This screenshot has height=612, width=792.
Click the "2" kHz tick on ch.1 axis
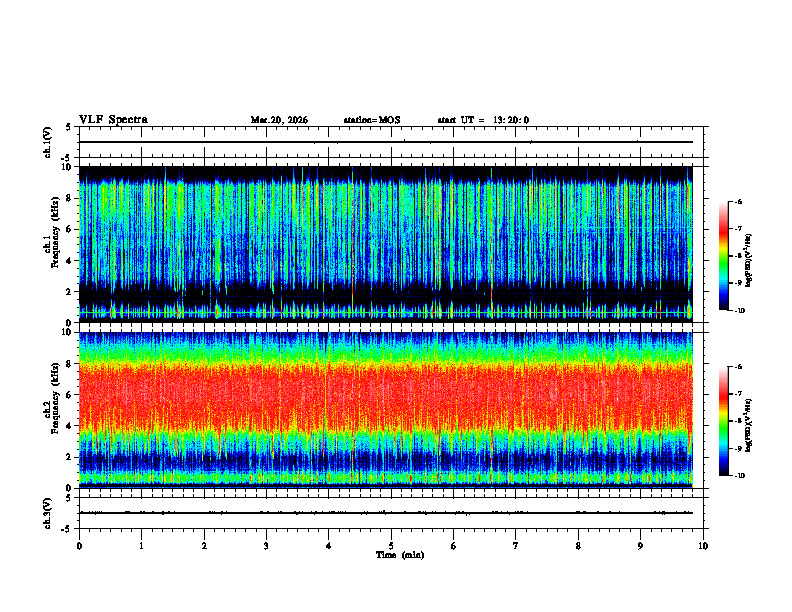[x=69, y=292]
